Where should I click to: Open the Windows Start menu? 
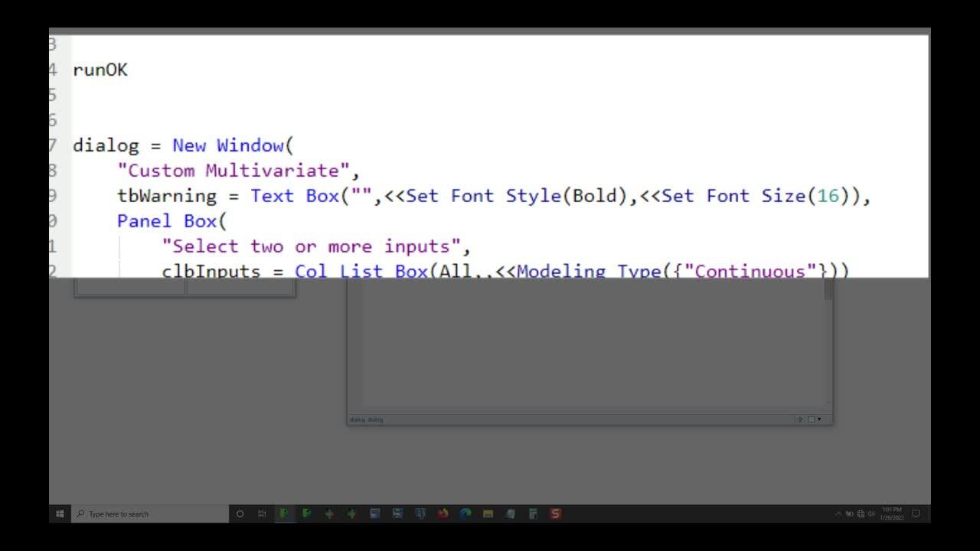[60, 514]
